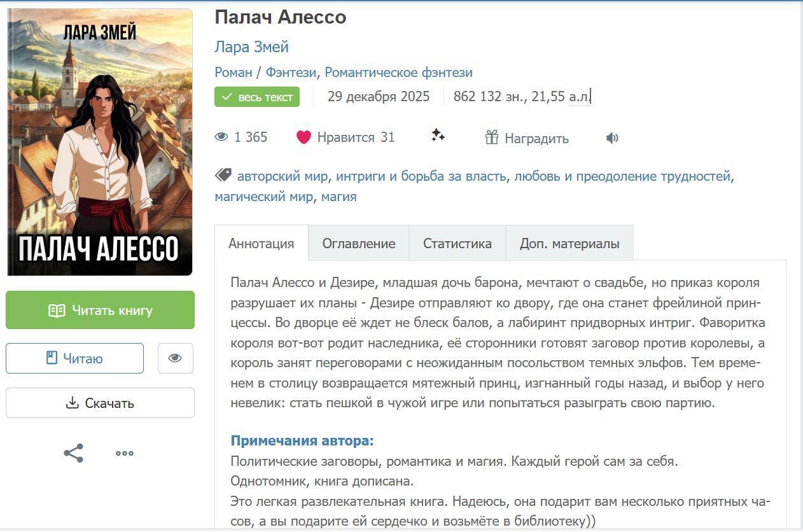Click the tag icon before авторский мир

[x=223, y=175]
